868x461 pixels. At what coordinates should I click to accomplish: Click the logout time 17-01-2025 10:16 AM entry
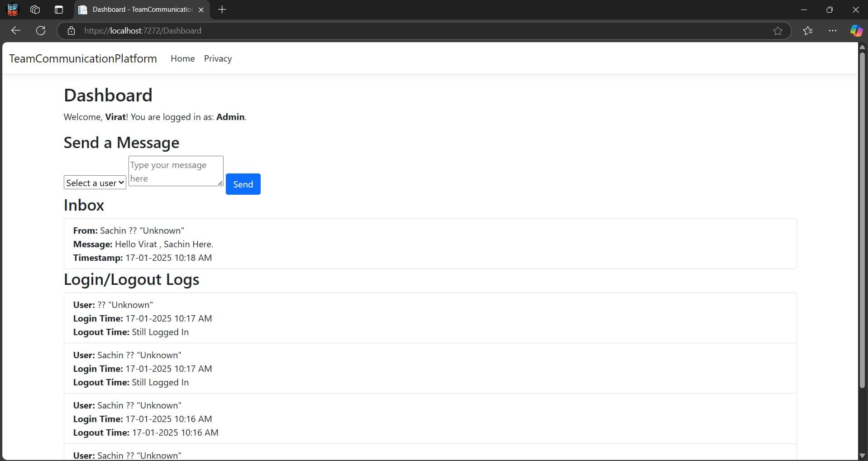(175, 432)
